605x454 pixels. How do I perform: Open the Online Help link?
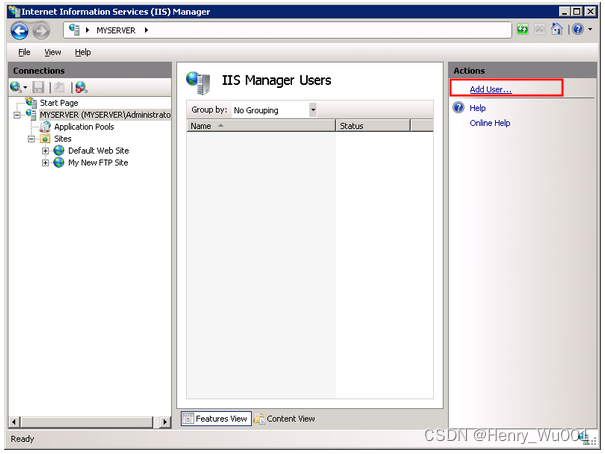tap(490, 123)
